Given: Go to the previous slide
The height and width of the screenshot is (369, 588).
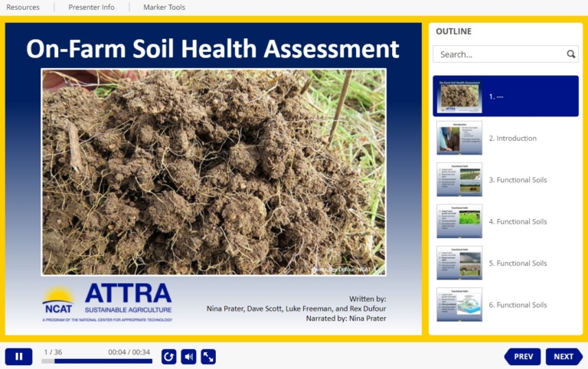Looking at the screenshot, I should click(x=523, y=357).
